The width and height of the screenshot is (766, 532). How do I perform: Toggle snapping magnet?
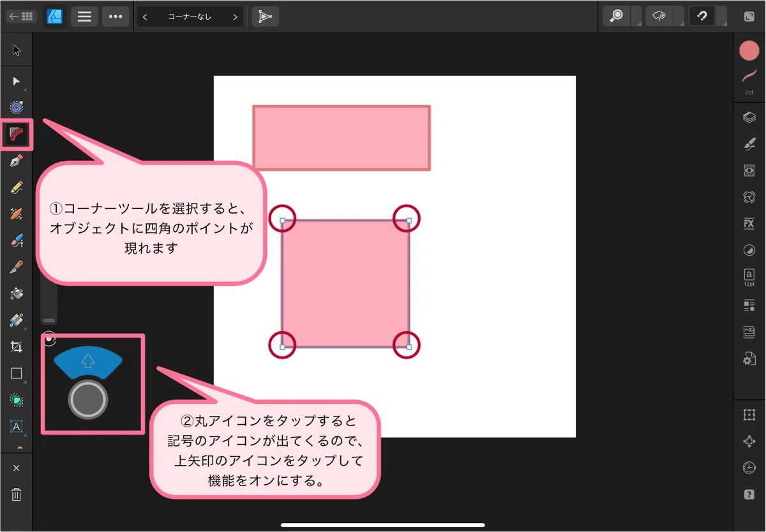[x=702, y=17]
